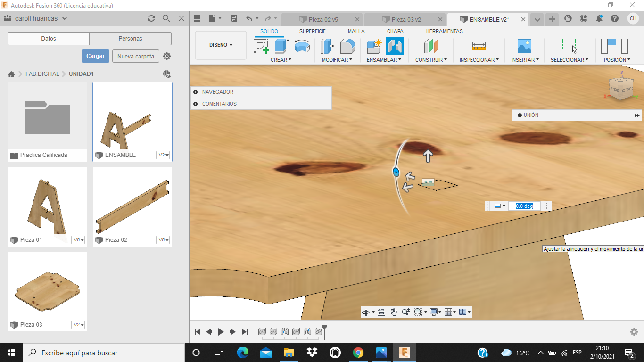644x362 pixels.
Task: Open the CONSTRUIR dropdown menu
Action: [431, 60]
